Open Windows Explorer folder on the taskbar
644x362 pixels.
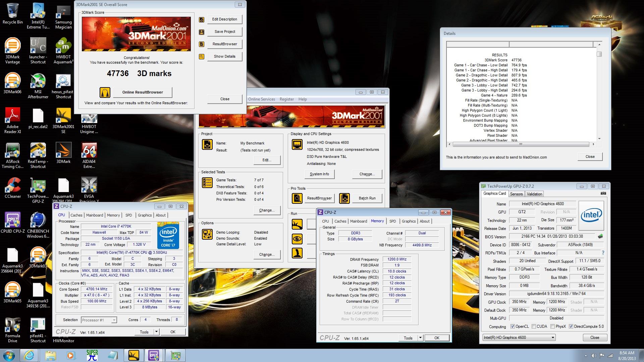50,355
